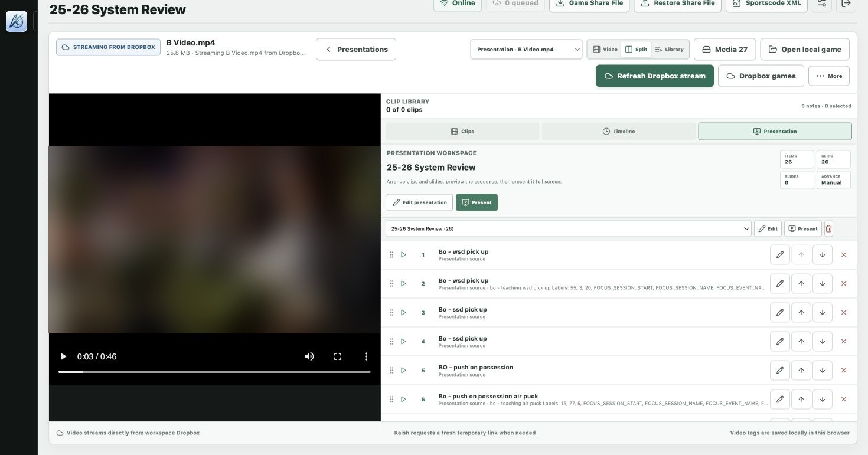Screen dimensions: 868x455
Task: Move clip 1 down in the list
Action: click(823, 255)
